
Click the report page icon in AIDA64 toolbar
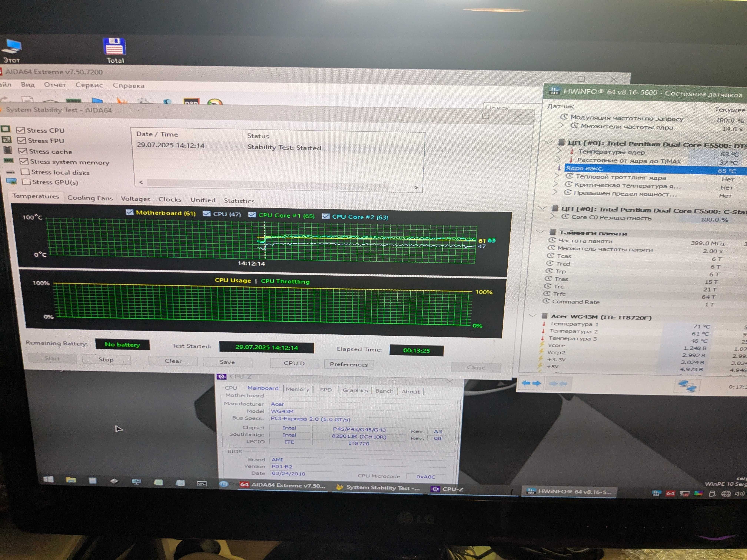click(x=27, y=100)
